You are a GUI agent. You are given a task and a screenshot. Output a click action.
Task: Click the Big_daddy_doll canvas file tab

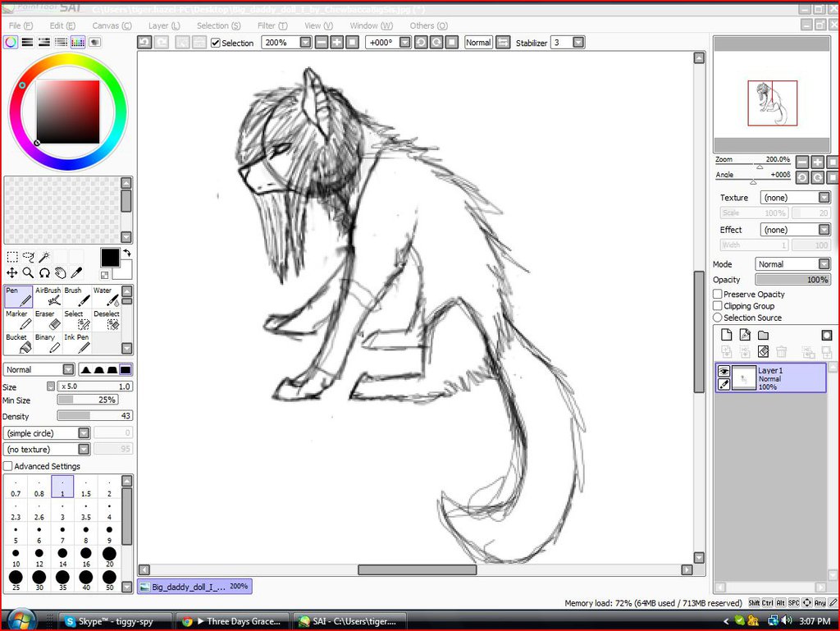click(194, 587)
